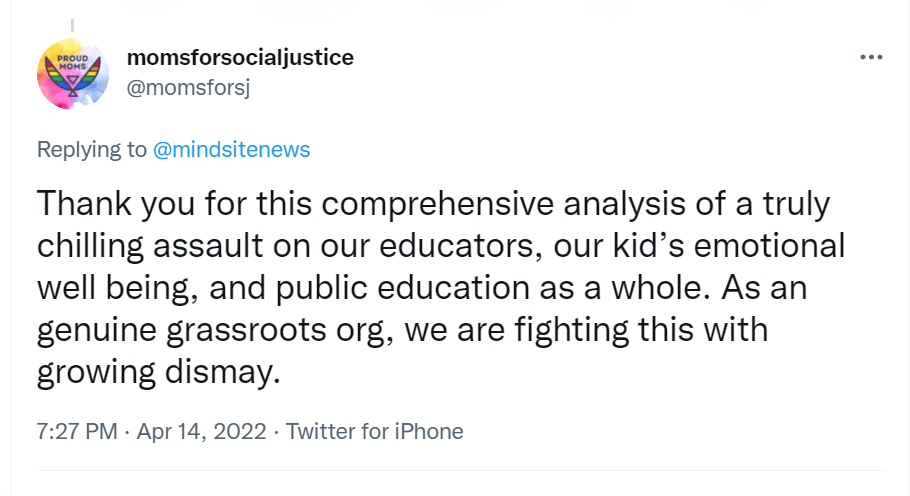The image size is (910, 496).
Task: Click the 7:27 PM time
Action: [x=76, y=432]
